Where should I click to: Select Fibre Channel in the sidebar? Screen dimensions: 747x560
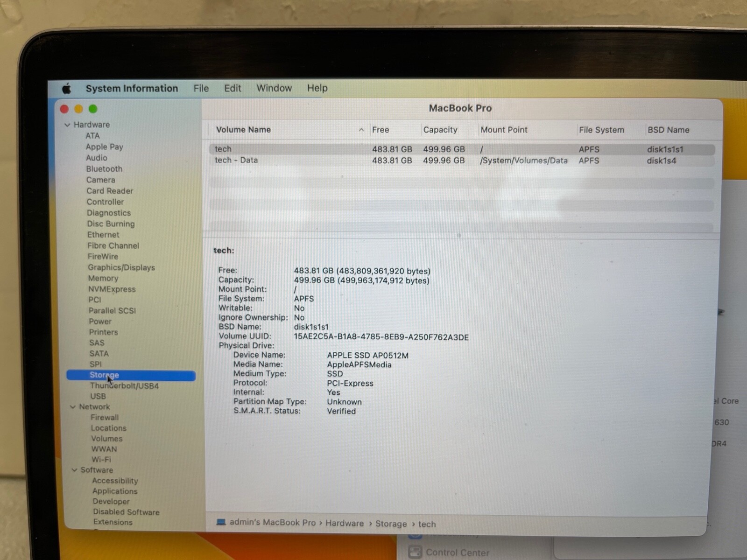click(x=113, y=245)
